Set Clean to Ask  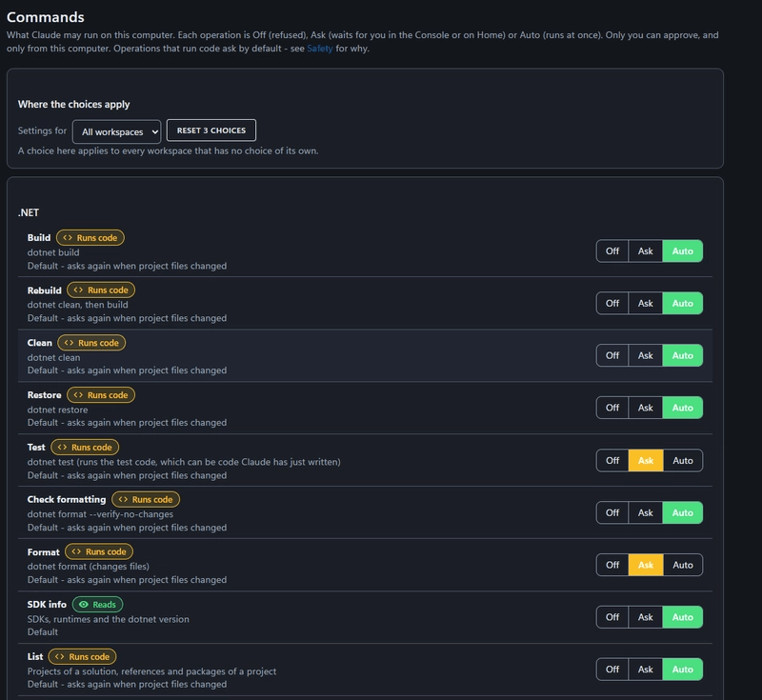click(646, 355)
